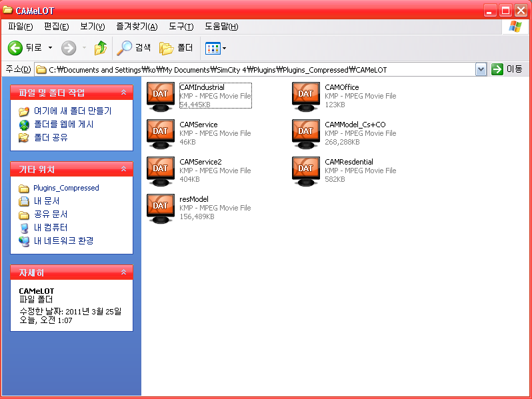Open the 검색 search magnifier
The image size is (532, 399).
[x=124, y=48]
